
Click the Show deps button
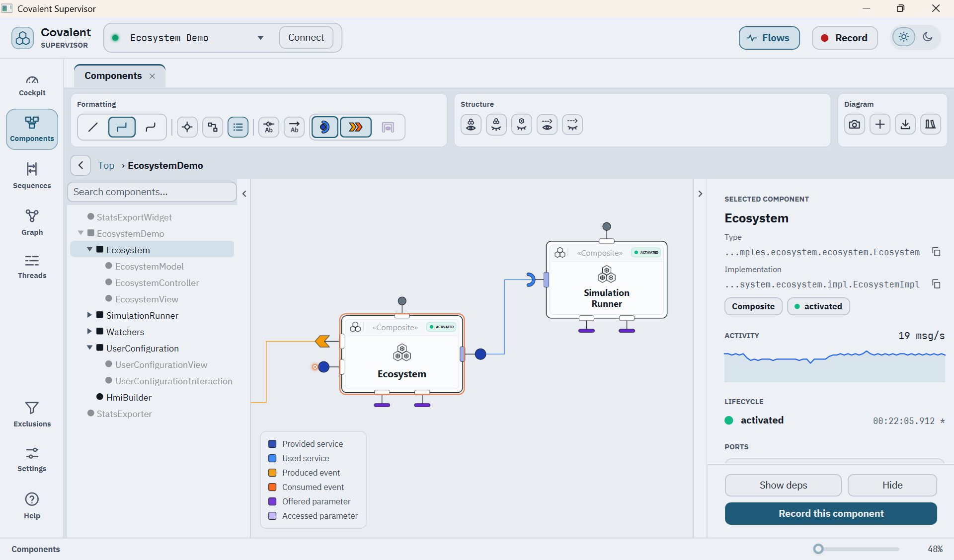[x=783, y=485]
